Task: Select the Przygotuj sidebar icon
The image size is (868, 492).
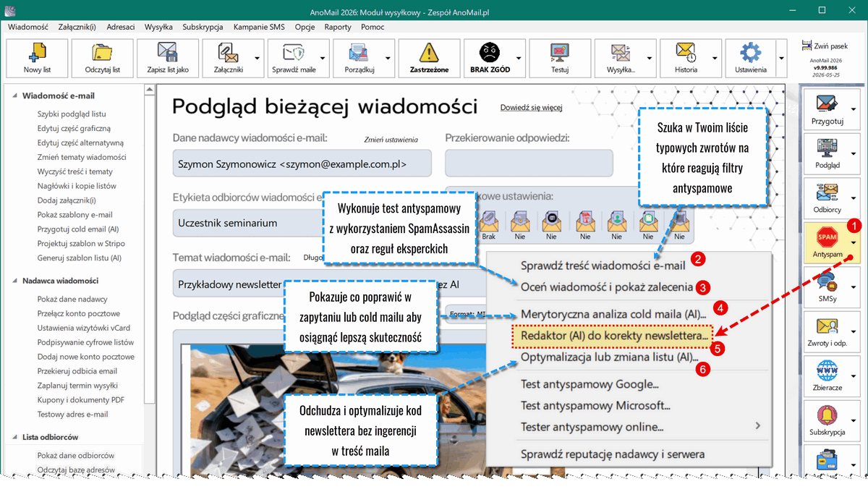Action: point(827,104)
